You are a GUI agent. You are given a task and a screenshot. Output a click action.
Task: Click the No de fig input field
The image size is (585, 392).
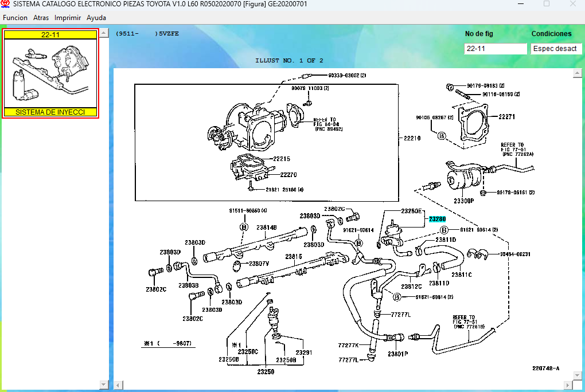tap(495, 49)
